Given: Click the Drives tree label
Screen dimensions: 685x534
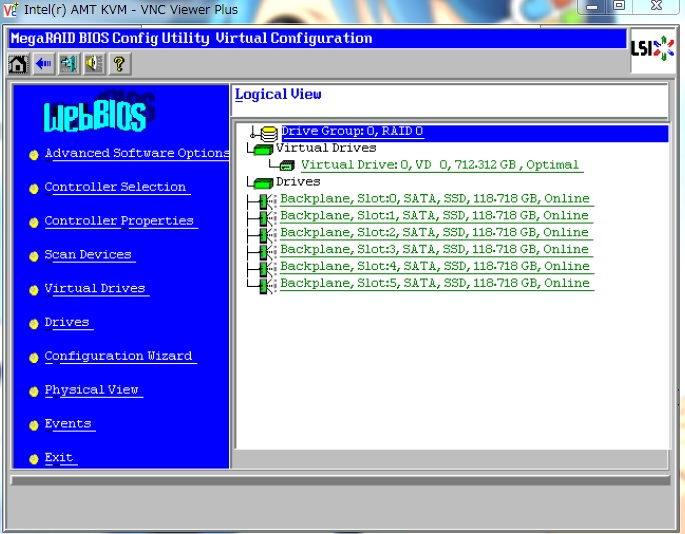Looking at the screenshot, I should pyautogui.click(x=298, y=182).
